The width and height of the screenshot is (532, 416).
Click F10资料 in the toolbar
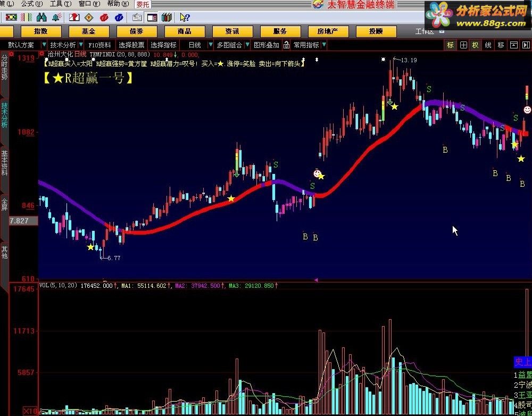(100, 45)
